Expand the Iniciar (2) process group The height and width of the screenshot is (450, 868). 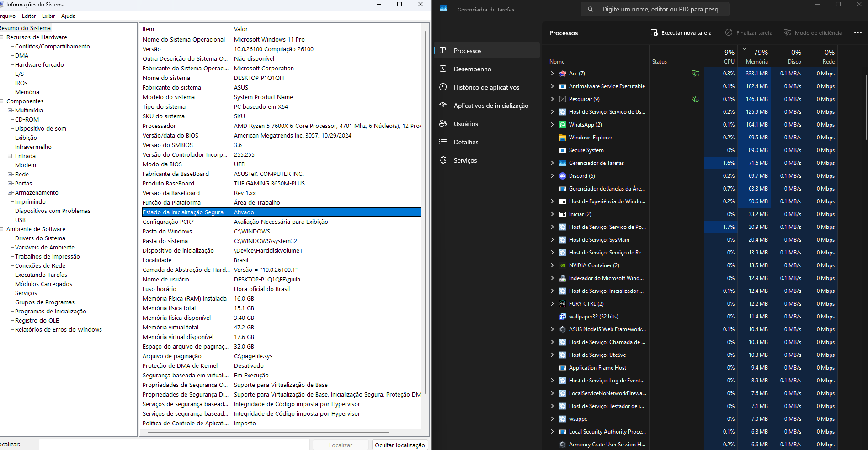tap(552, 214)
